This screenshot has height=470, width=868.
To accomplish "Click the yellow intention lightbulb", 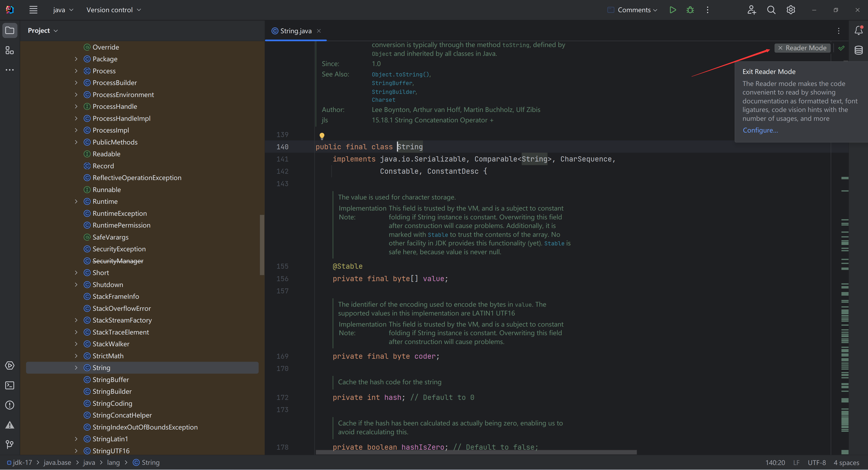I will [322, 136].
